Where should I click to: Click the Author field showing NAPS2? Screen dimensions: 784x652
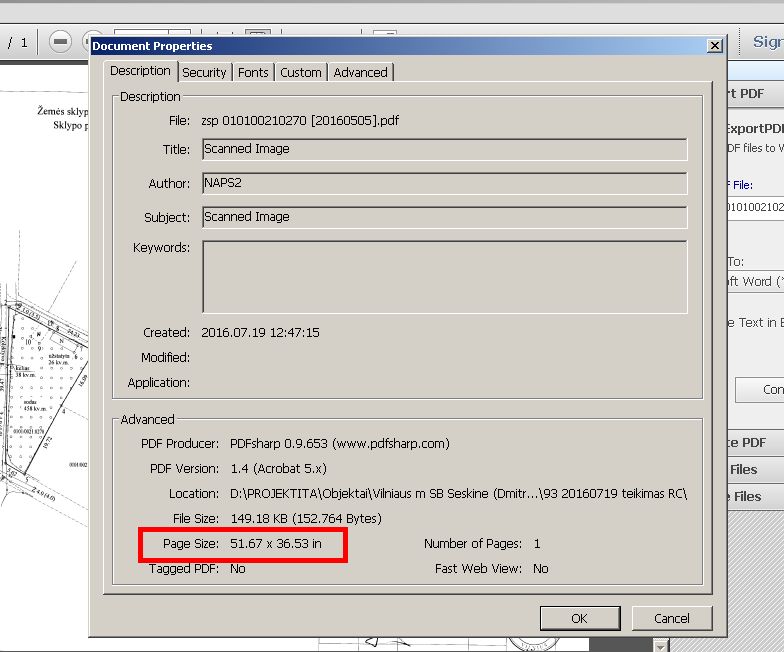coord(444,183)
